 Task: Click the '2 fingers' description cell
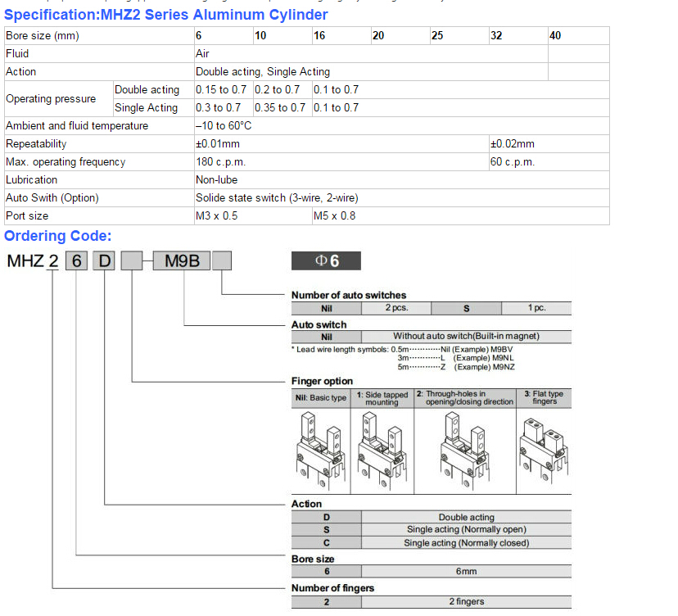pyautogui.click(x=467, y=602)
